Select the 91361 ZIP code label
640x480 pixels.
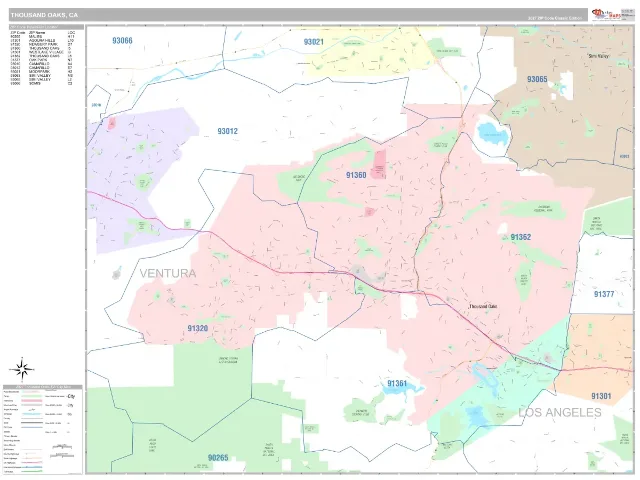(397, 383)
